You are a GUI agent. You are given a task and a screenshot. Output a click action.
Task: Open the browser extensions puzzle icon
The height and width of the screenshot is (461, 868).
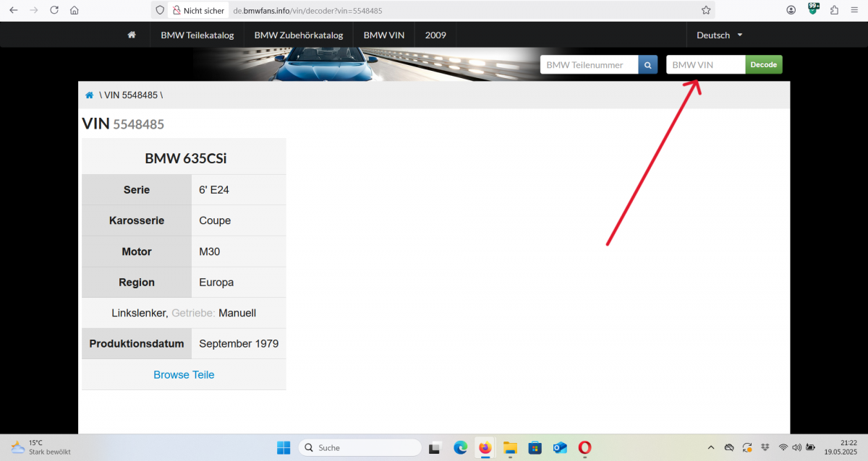click(835, 10)
